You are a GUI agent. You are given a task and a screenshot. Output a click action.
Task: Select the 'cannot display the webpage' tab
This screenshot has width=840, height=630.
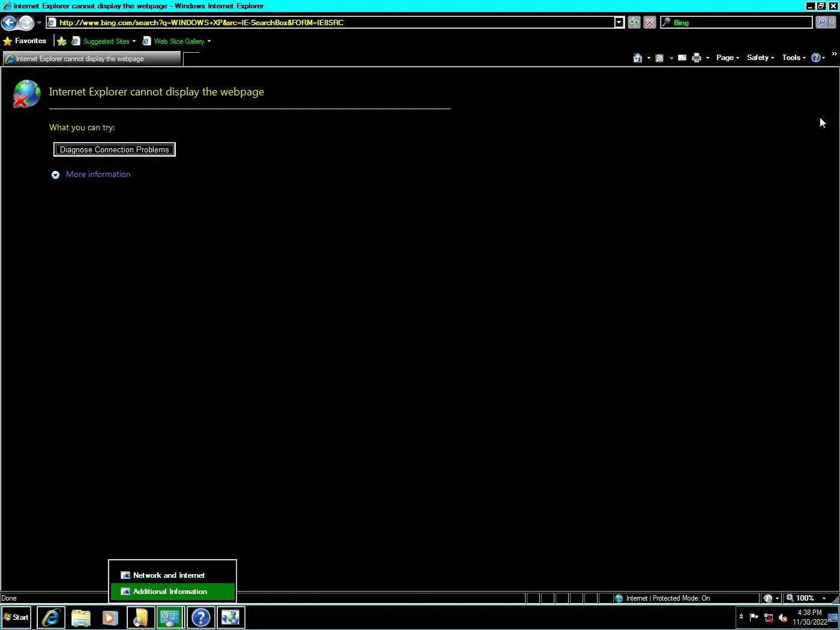pos(91,59)
